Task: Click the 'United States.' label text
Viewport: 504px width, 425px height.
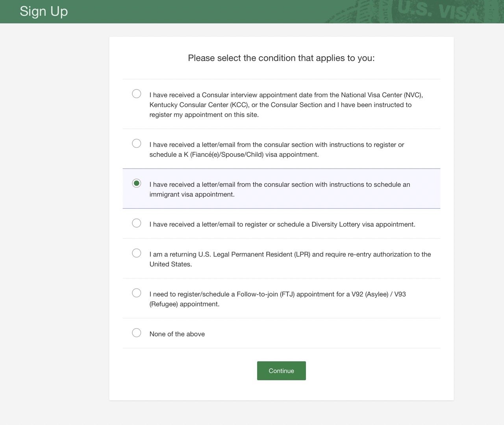Action: 170,264
